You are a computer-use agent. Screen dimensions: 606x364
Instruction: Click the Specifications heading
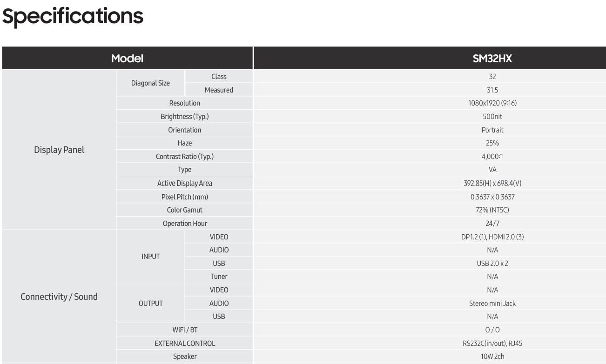tap(73, 16)
